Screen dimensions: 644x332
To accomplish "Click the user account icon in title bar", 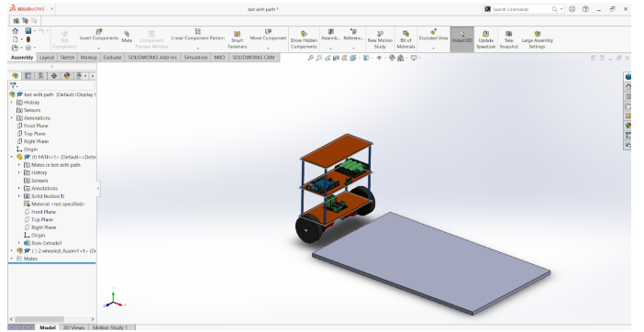I will coord(572,9).
